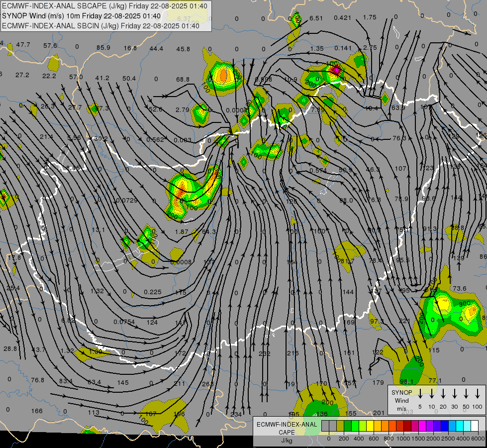Click the '63.4' value
Image resolution: width=487 pixels, height=448 pixels.
click(x=95, y=382)
